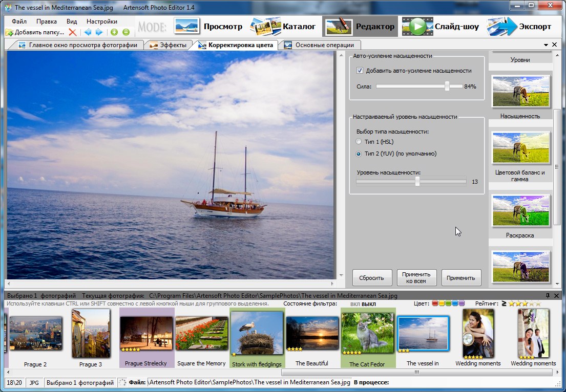
Task: Select The Cat Fedor thumbnail
Action: click(367, 333)
